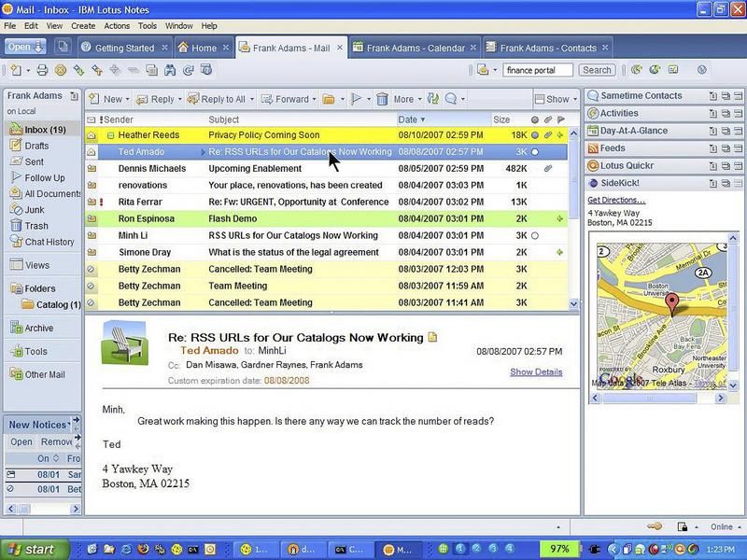This screenshot has height=560, width=747.
Task: Select the Day-At-A-Glance calendar icon
Action: pyautogui.click(x=593, y=131)
